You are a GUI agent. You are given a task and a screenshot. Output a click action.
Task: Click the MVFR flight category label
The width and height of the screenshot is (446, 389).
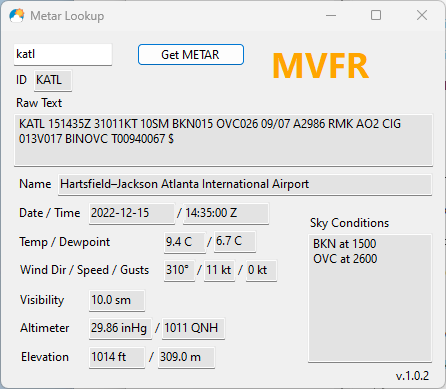[321, 66]
